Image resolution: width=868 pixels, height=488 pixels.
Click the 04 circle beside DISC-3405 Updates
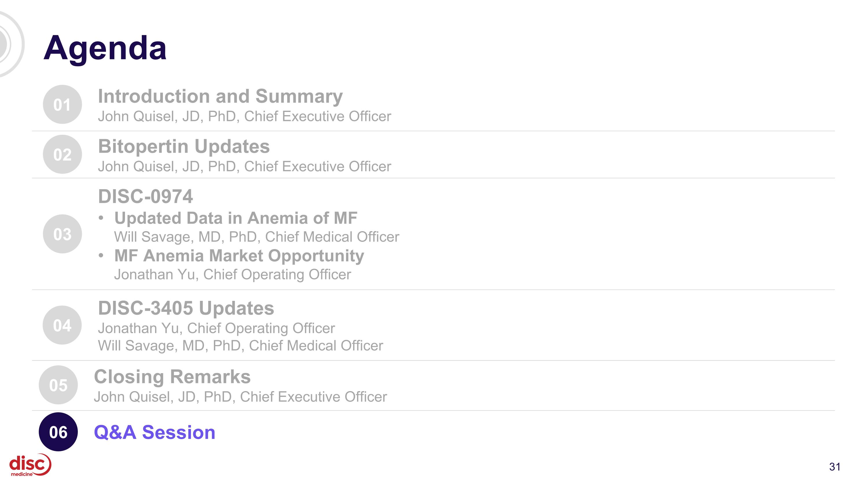click(x=62, y=325)
